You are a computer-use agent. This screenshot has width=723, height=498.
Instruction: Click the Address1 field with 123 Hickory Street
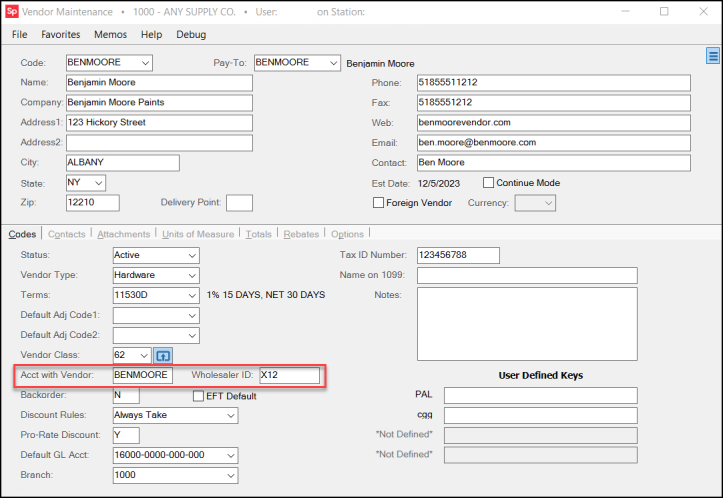[x=159, y=123]
